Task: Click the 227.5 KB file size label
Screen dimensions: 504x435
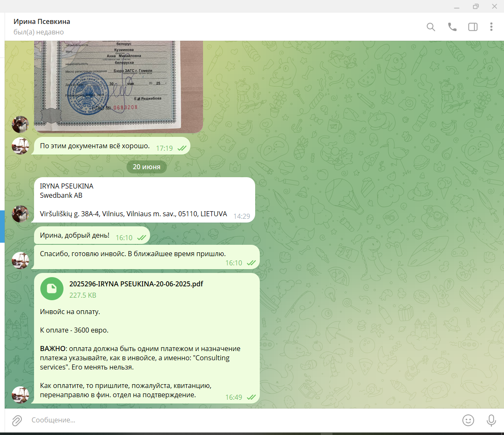Action: [83, 295]
